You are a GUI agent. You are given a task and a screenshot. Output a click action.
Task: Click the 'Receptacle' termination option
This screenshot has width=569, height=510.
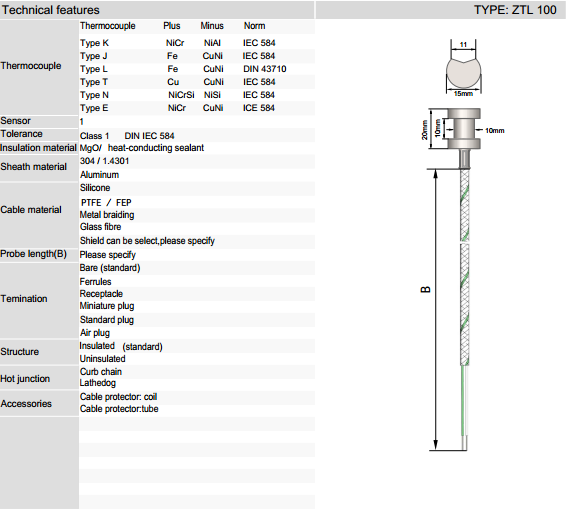[x=101, y=294]
